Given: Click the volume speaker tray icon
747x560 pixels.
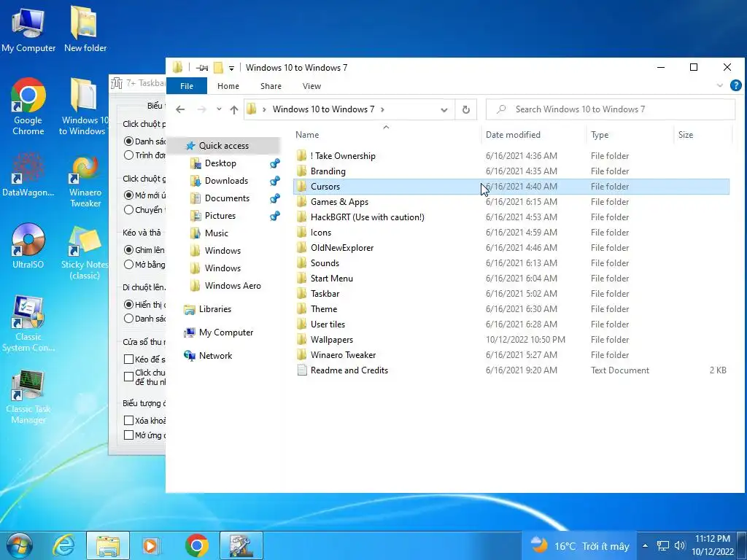Looking at the screenshot, I should (680, 545).
